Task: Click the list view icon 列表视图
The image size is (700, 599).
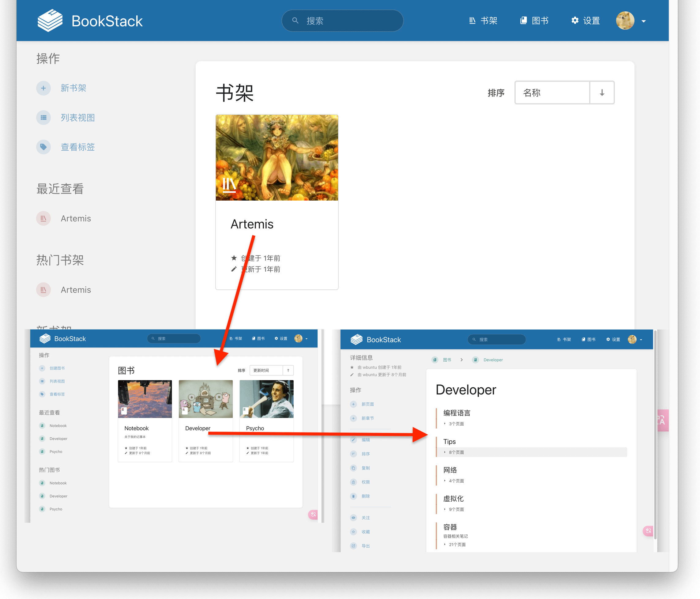Action: point(43,118)
